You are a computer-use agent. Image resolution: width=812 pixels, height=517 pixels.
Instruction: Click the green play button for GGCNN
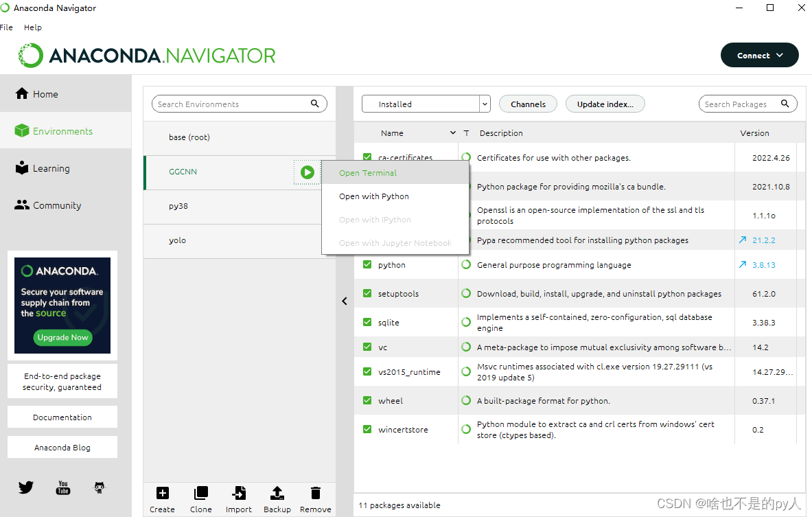pyautogui.click(x=307, y=172)
